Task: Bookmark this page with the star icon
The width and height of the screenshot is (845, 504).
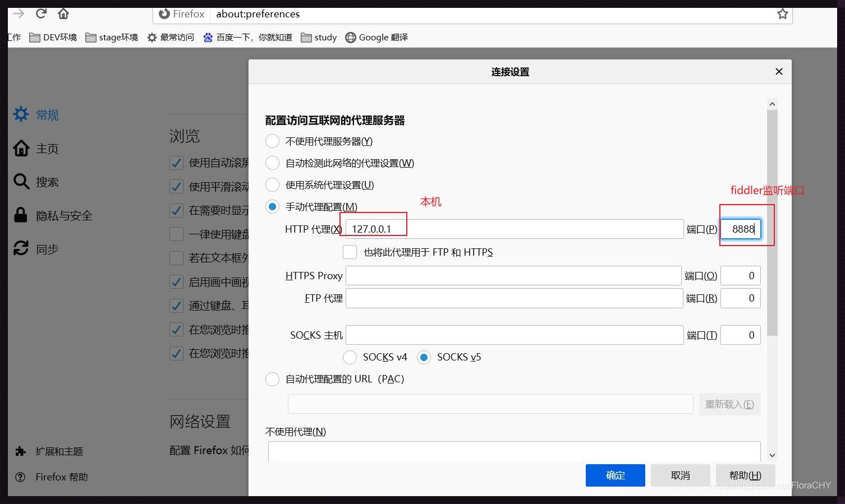Action: (783, 14)
